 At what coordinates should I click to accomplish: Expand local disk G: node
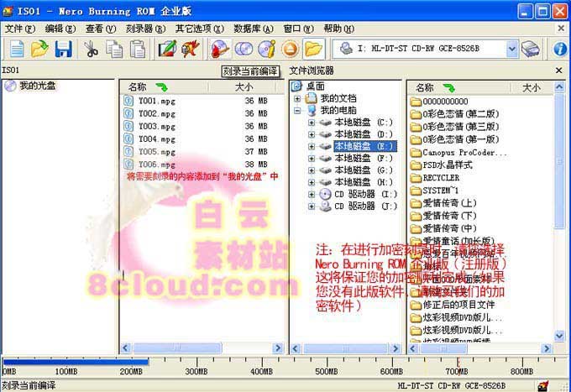point(312,170)
